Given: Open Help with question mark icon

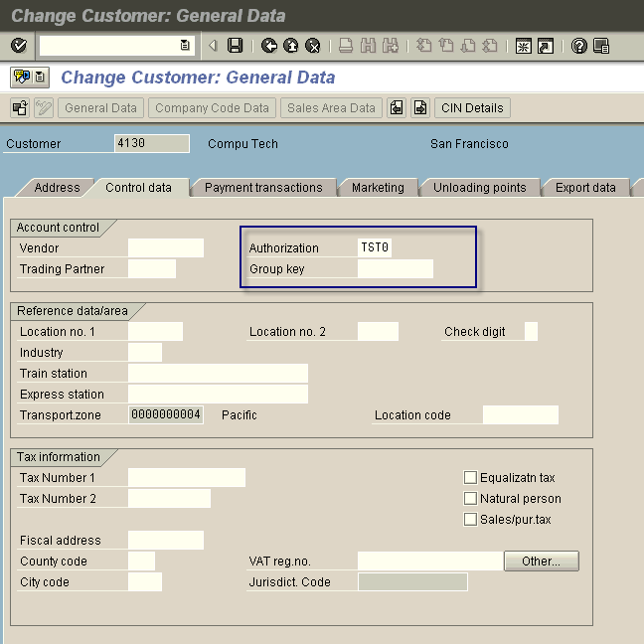Looking at the screenshot, I should [578, 46].
